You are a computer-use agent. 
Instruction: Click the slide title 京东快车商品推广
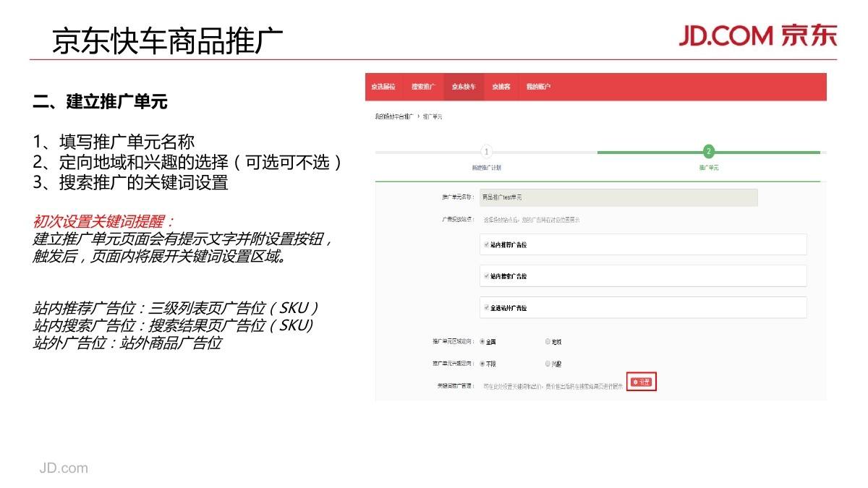click(x=167, y=40)
